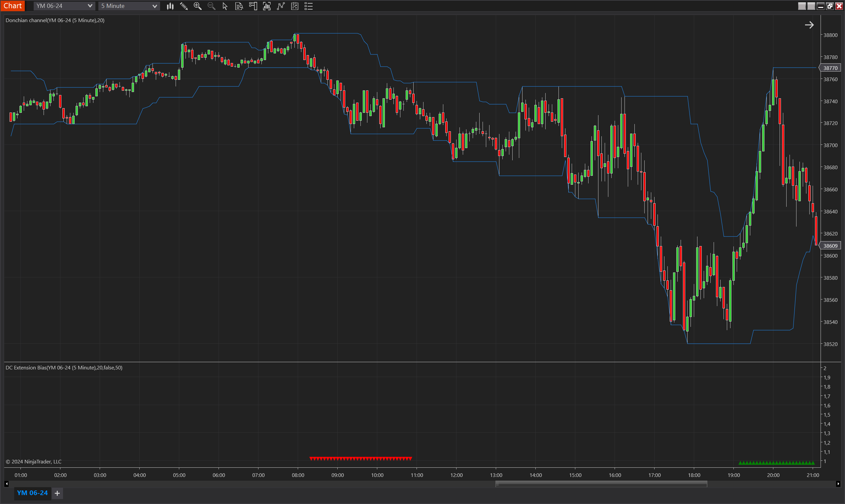Select the zoom out magnifier
Screen dimensions: 845x504
coord(211,6)
